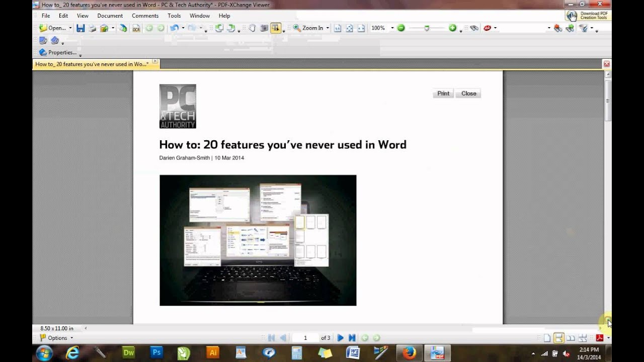Image resolution: width=644 pixels, height=362 pixels.
Task: Open the Properties toolbar button
Action: coord(58,52)
